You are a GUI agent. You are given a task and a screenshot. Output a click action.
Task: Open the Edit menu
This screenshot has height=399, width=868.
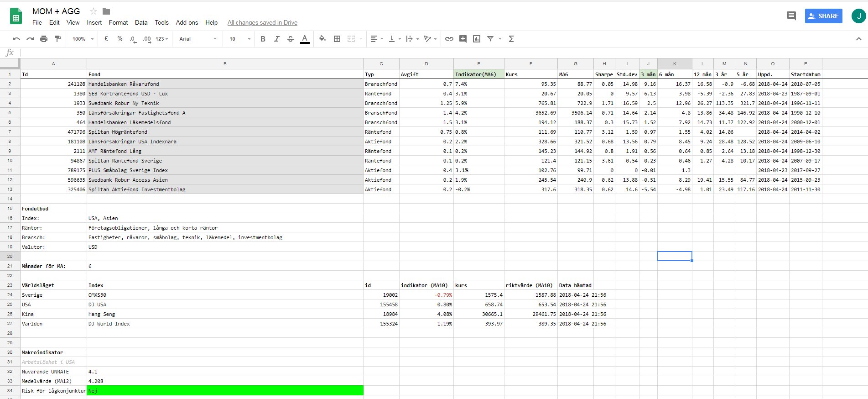(x=54, y=22)
